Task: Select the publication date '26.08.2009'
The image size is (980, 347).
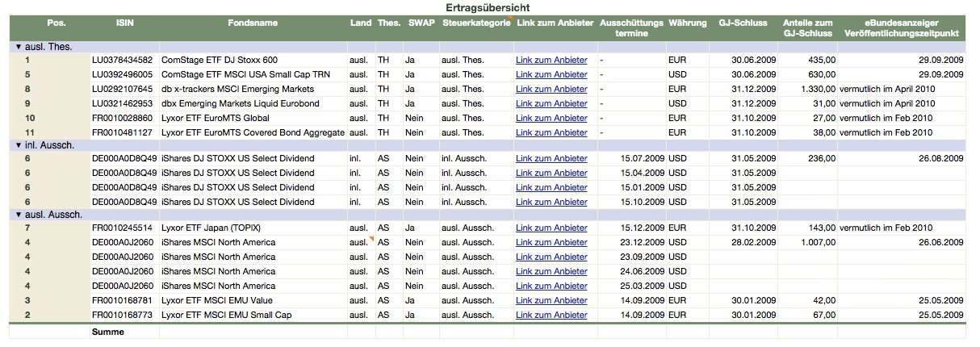Action: (940, 158)
